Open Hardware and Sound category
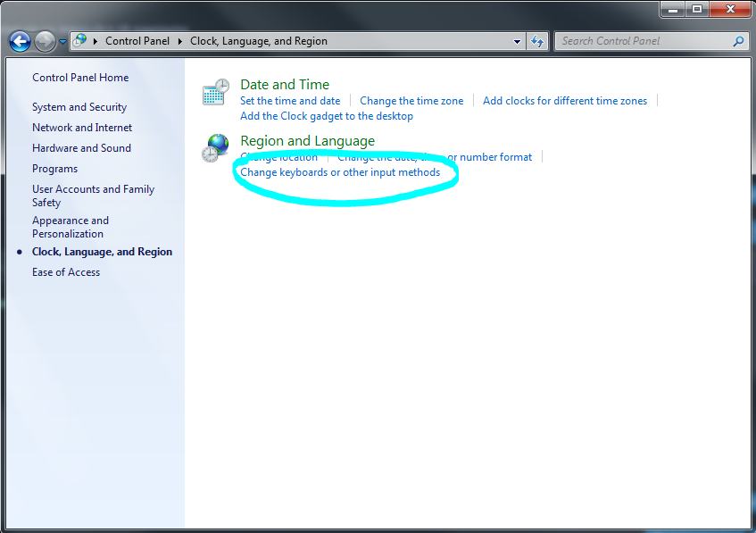The image size is (756, 533). [81, 148]
